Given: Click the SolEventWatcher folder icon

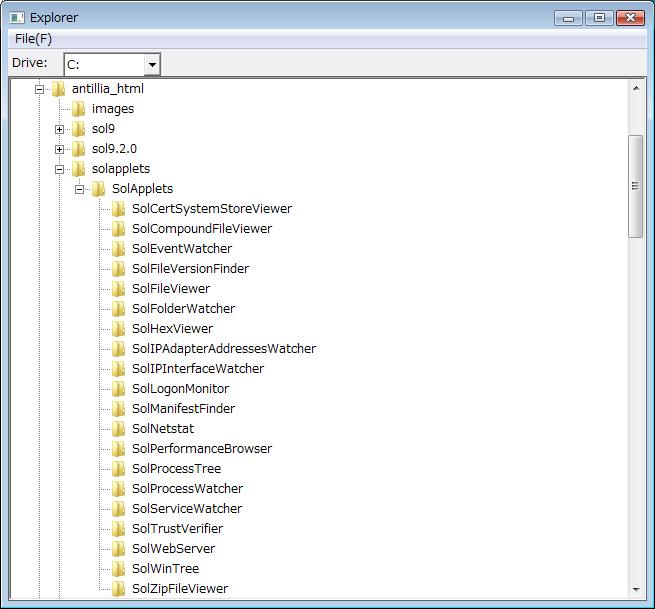Looking at the screenshot, I should pyautogui.click(x=118, y=249).
